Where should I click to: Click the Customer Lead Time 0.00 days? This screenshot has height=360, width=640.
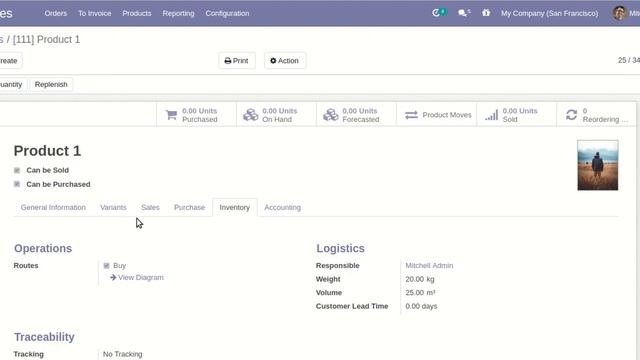pyautogui.click(x=421, y=306)
